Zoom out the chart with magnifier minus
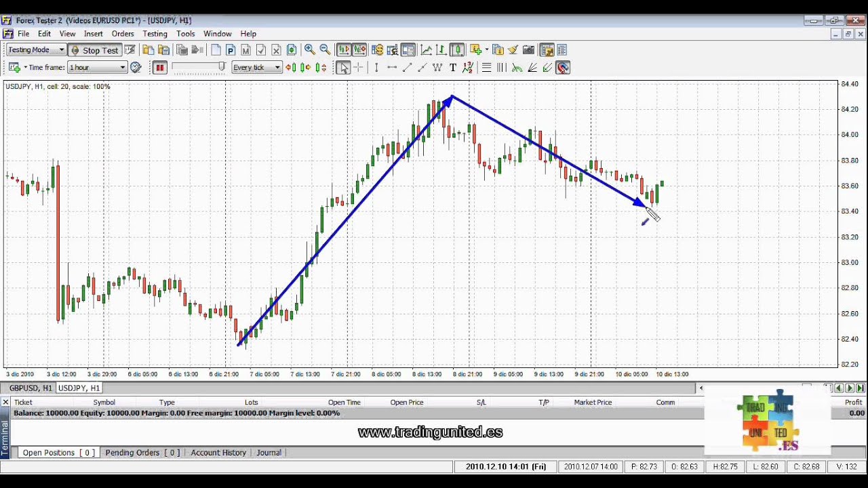 click(325, 49)
